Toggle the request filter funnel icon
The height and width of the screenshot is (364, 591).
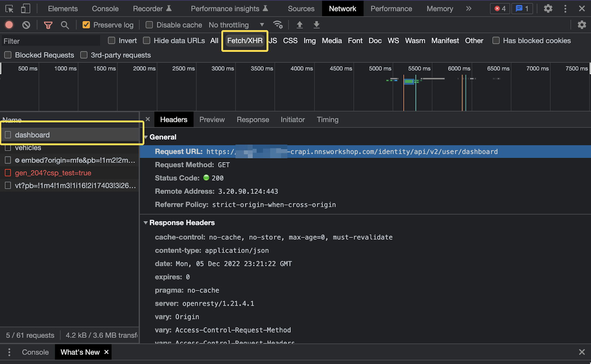coord(48,25)
